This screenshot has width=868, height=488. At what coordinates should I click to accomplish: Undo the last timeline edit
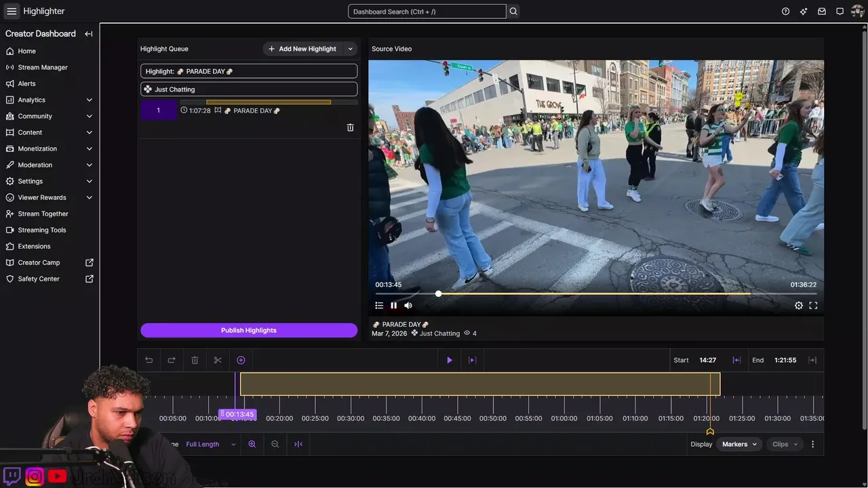(x=149, y=360)
